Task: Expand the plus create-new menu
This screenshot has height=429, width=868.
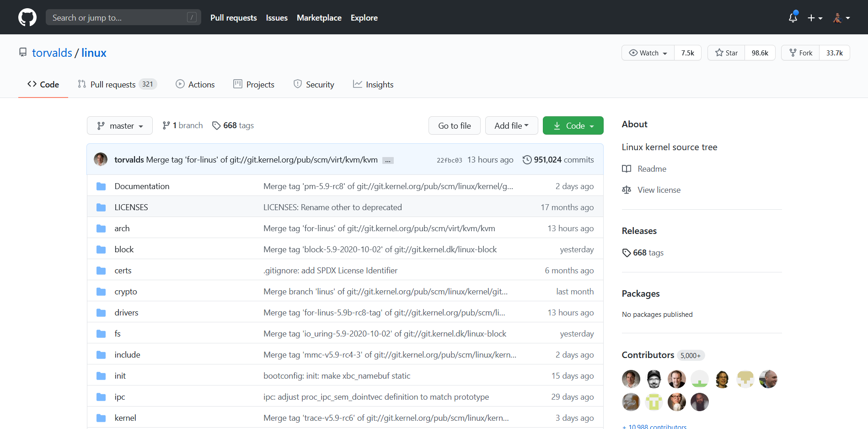Action: (x=815, y=18)
